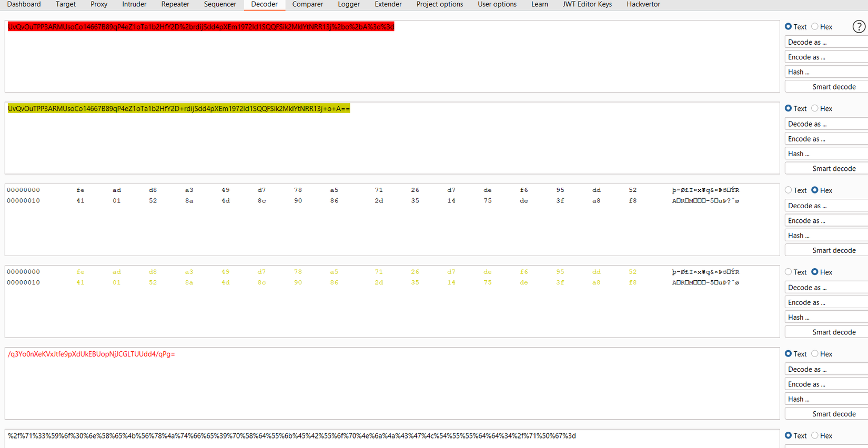
Task: Open the User options tab
Action: [x=497, y=4]
